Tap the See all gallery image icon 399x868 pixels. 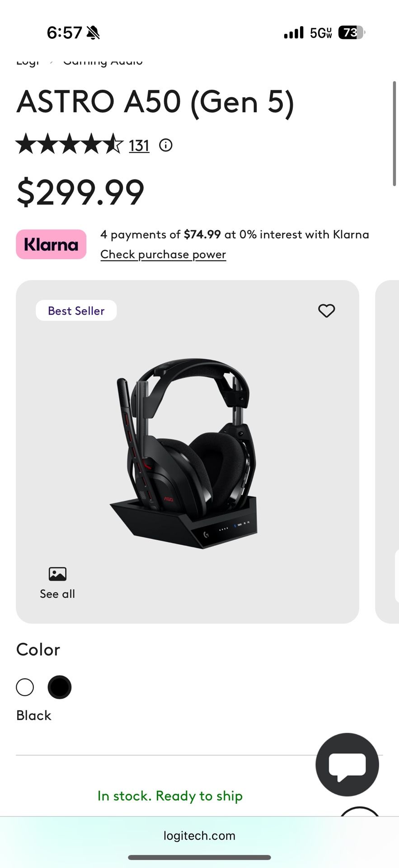pos(57,574)
